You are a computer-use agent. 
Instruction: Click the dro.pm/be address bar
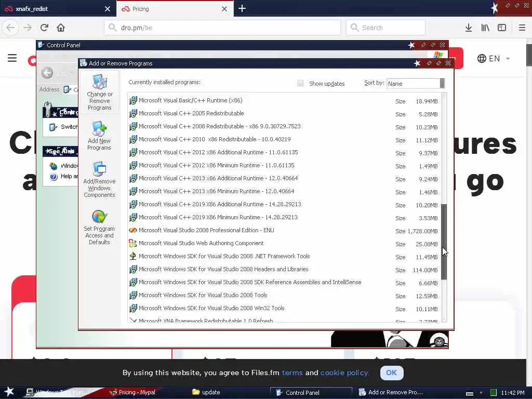point(222,28)
